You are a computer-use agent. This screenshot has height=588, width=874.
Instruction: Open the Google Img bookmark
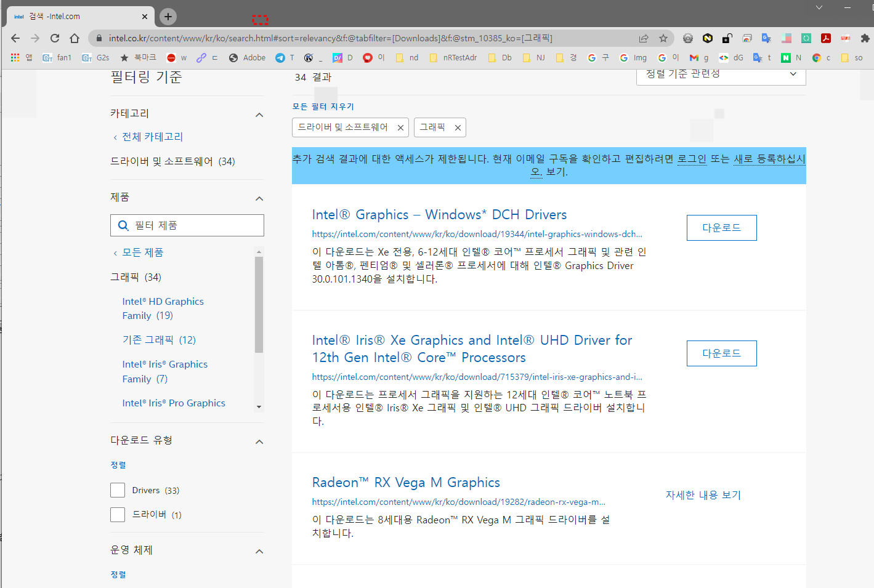[x=633, y=57]
